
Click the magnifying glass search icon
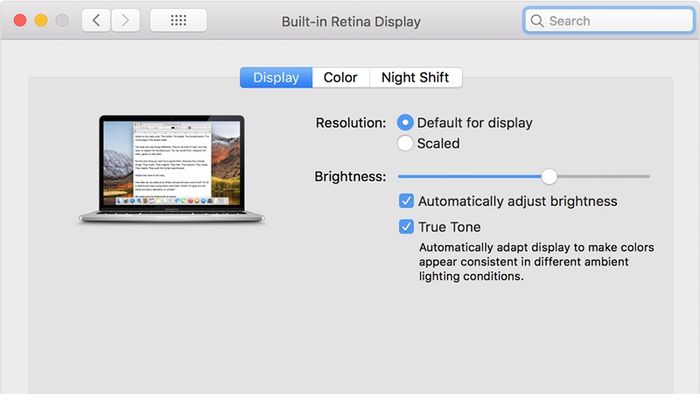point(537,21)
